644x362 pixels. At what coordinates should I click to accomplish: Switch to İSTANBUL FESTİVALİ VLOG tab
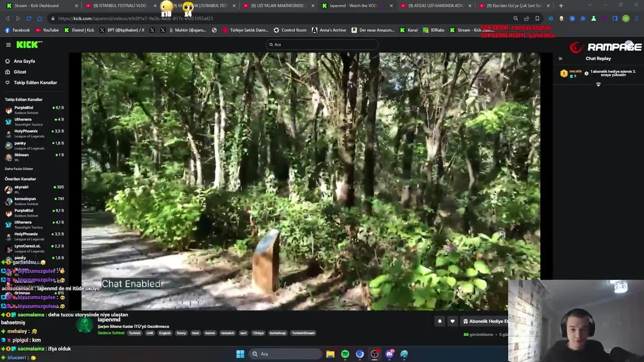click(120, 6)
